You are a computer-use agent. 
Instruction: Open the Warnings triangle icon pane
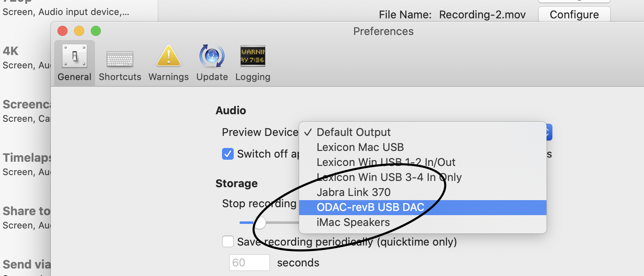(168, 63)
